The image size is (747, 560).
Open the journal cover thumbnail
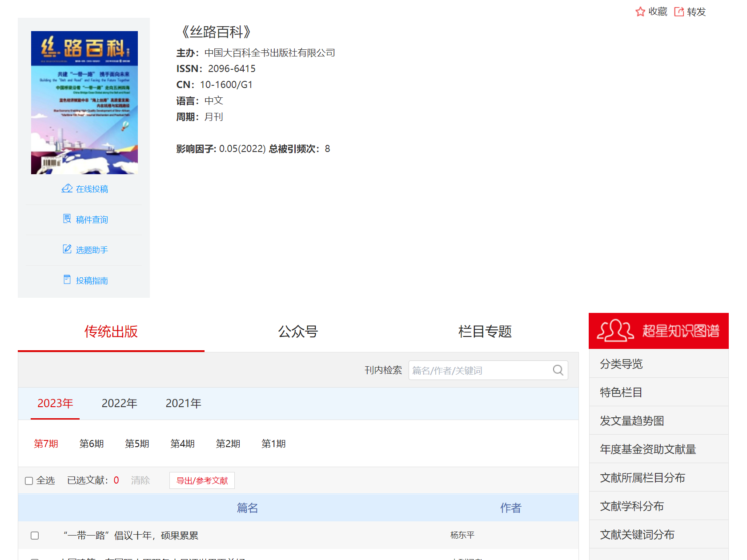pos(84,103)
